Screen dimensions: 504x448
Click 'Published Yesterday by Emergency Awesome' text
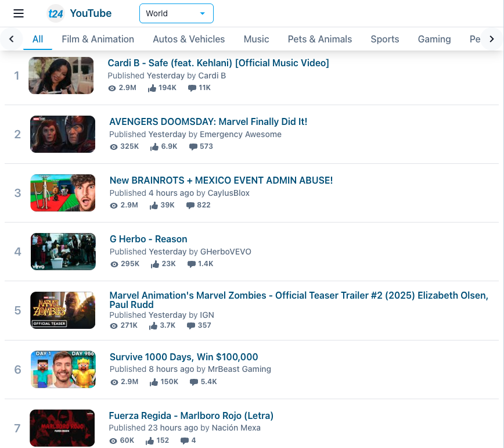click(x=195, y=134)
